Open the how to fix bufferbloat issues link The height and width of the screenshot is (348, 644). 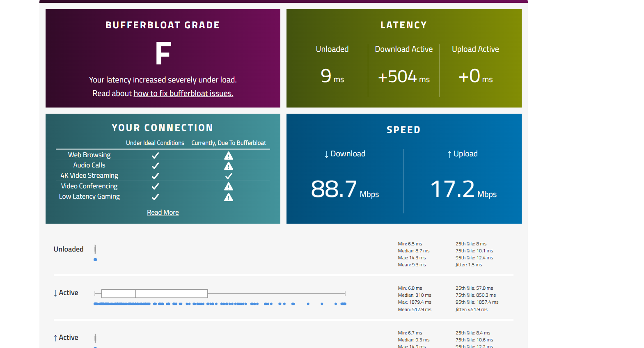coord(183,94)
